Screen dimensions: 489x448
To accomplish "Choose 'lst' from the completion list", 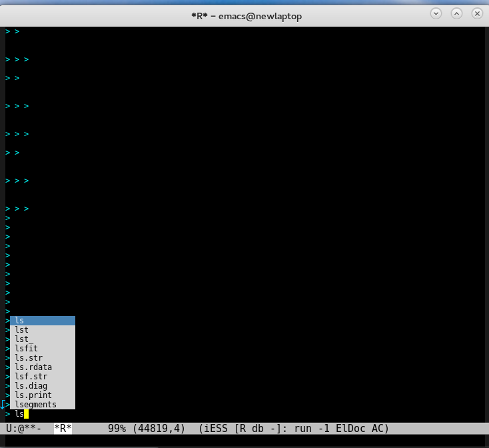I will pos(43,330).
